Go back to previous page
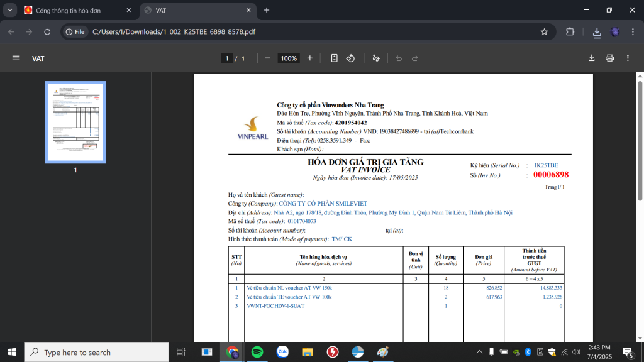This screenshot has width=644, height=362. (11, 31)
